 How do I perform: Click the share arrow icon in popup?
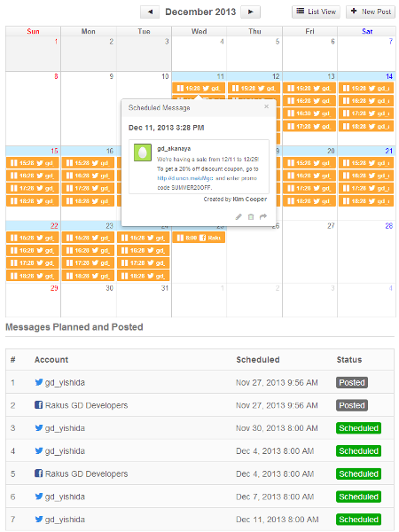[263, 217]
